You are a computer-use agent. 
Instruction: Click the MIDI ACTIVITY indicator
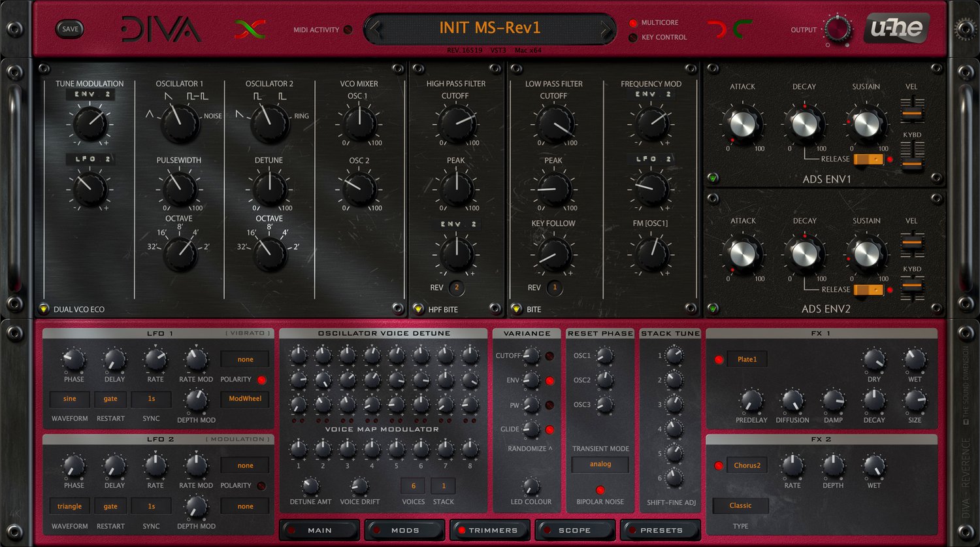pos(348,29)
